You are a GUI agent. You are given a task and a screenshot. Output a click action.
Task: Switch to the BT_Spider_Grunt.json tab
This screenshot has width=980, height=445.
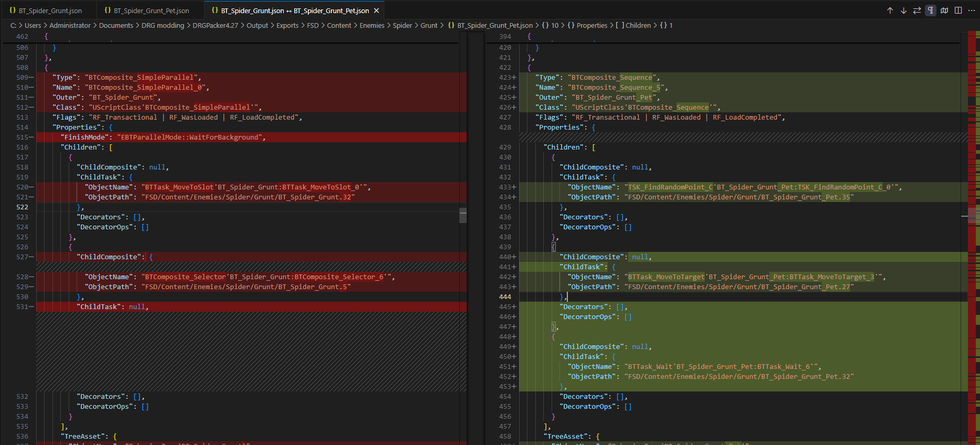[x=50, y=10]
